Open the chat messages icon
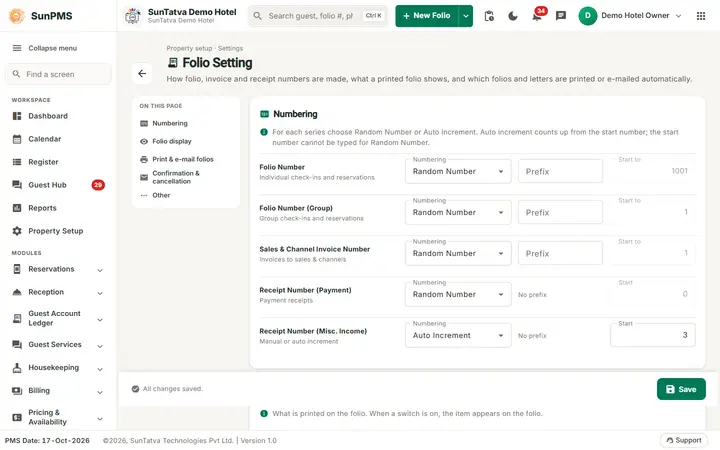The width and height of the screenshot is (720, 450). point(561,16)
